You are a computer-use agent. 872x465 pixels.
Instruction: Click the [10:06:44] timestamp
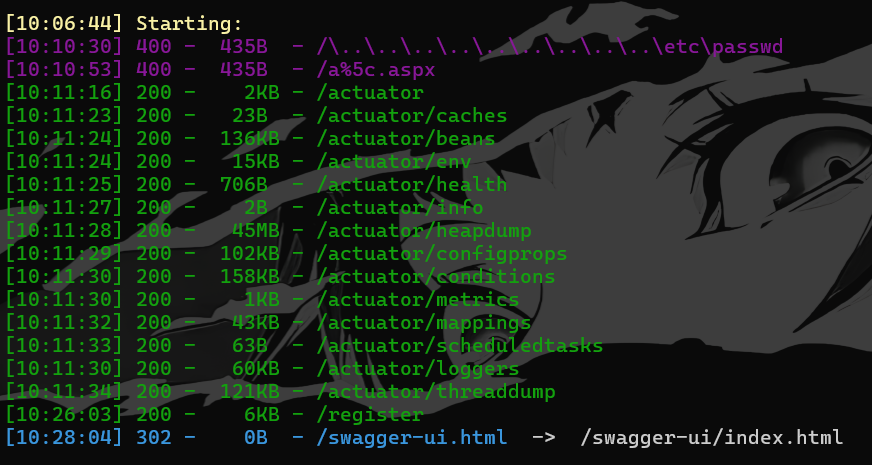pyautogui.click(x=64, y=24)
